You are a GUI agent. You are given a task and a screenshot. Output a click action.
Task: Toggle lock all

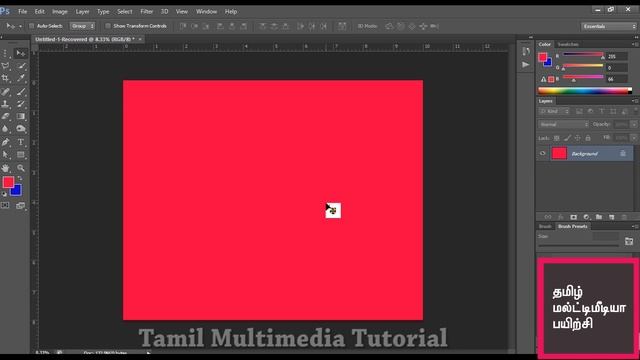(x=588, y=138)
